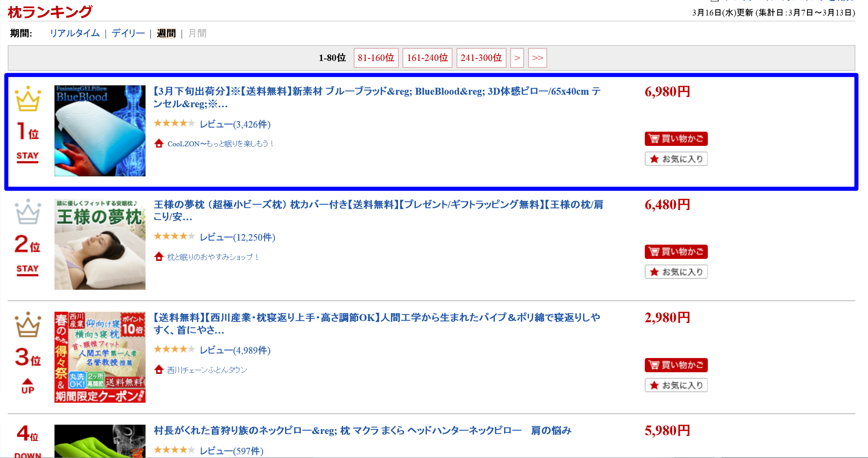This screenshot has width=868, height=458.
Task: Add 王様の夢枕 to favorites
Action: click(676, 272)
